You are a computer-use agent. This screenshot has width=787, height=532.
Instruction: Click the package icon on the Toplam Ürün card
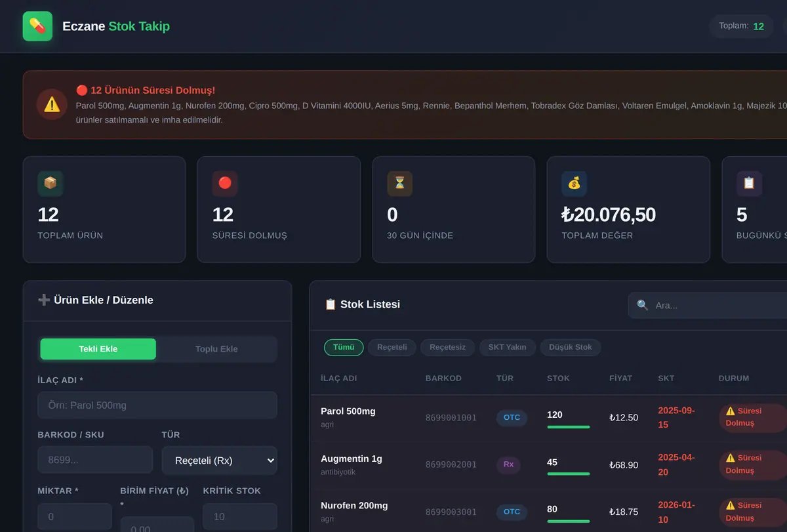click(50, 184)
